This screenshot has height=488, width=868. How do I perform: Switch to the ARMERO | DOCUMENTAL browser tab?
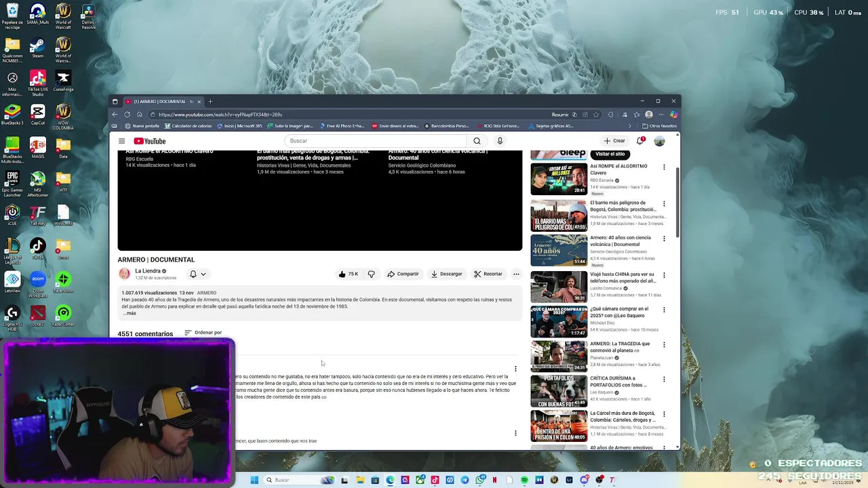(163, 102)
